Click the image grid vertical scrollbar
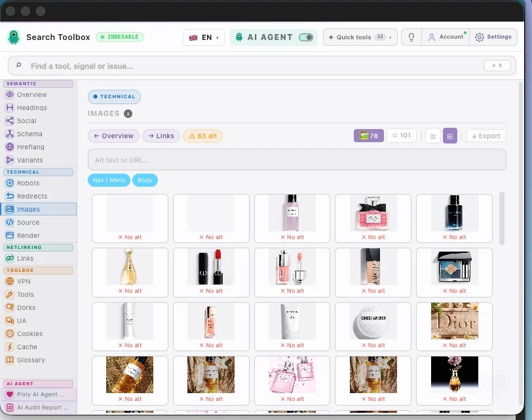 pos(502,218)
